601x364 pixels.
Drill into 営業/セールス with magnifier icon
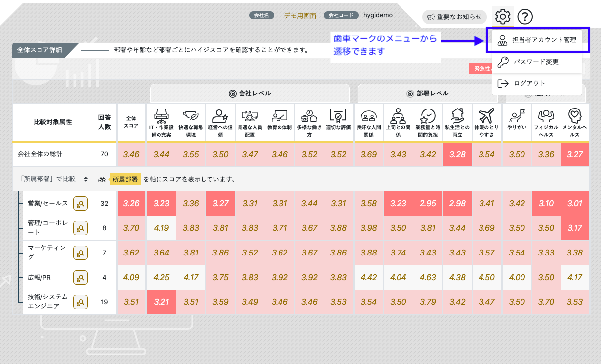[80, 203]
